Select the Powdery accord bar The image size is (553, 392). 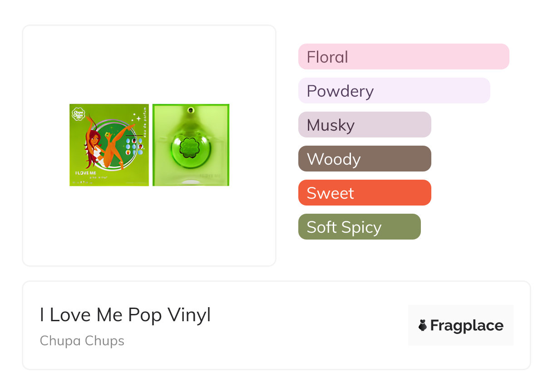pyautogui.click(x=394, y=91)
